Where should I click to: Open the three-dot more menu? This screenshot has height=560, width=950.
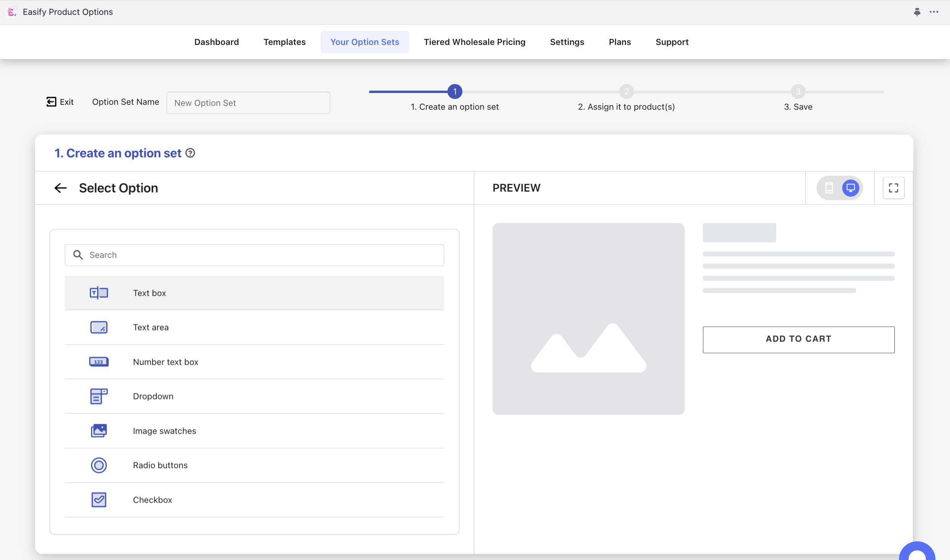[934, 12]
